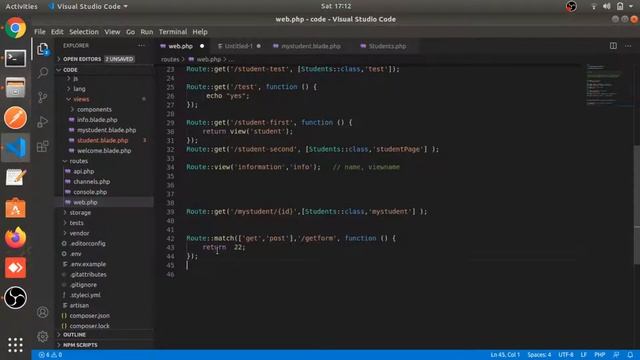Open student.blade.php in the file tree
The image size is (640, 360).
[x=102, y=140]
